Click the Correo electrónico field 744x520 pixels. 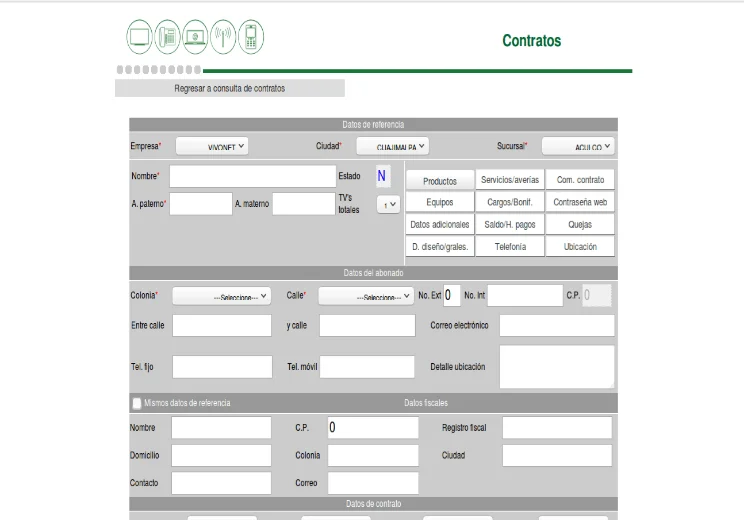[557, 325]
